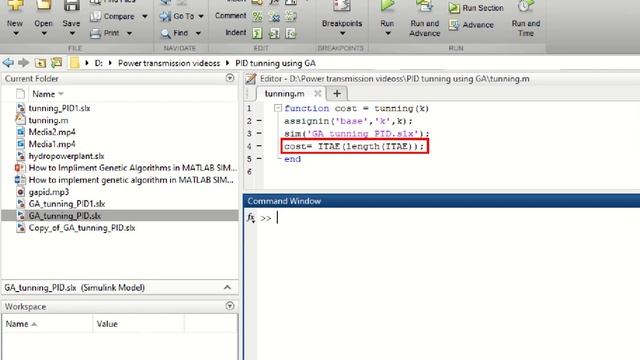The height and width of the screenshot is (360, 640).
Task: Open the Breakpoints dropdown
Action: pyautogui.click(x=342, y=33)
